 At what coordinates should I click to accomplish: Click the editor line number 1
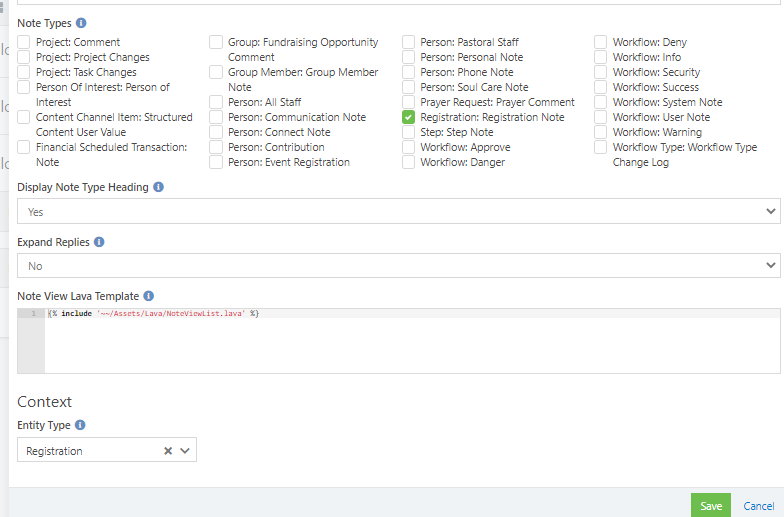[x=34, y=314]
